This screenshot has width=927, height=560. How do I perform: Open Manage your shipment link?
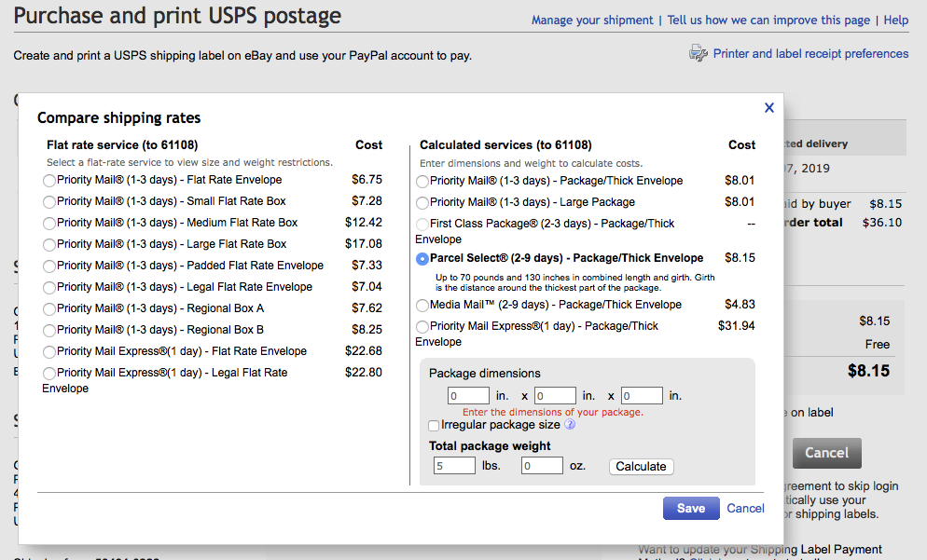click(592, 20)
